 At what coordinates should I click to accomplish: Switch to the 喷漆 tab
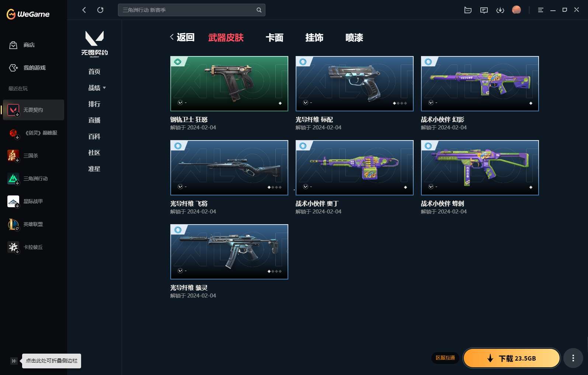tap(354, 38)
